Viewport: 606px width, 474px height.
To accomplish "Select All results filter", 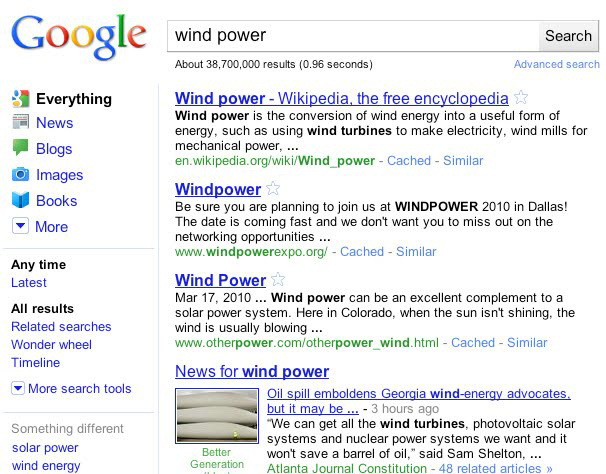I will 43,309.
